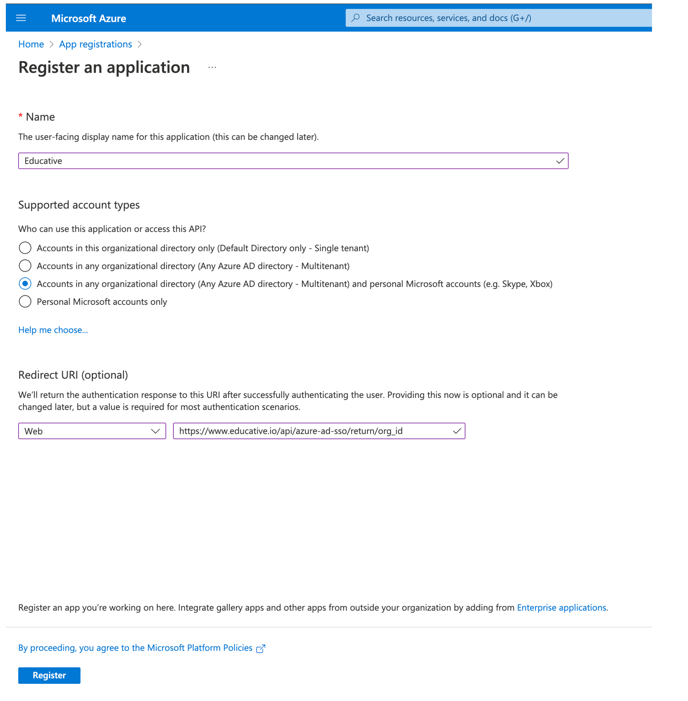
Task: Click the checkmark in the Name field
Action: click(x=560, y=161)
